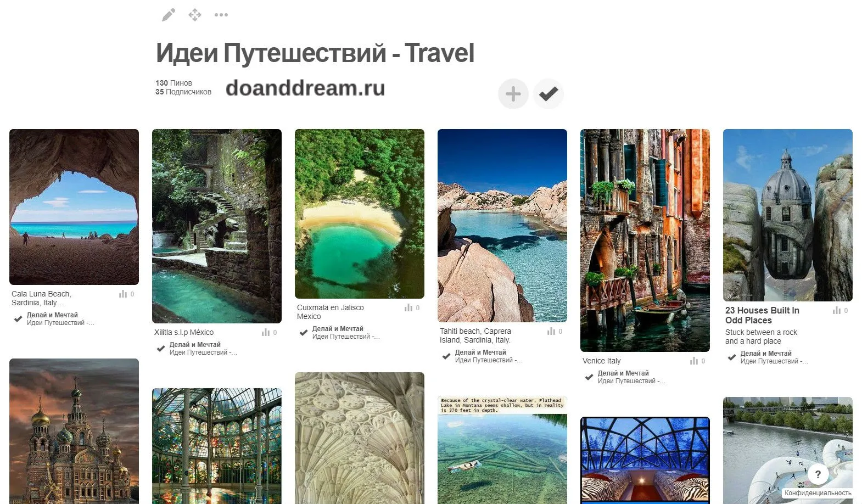Click the pencil edit board icon
Viewport: 862px width, 504px height.
point(169,15)
